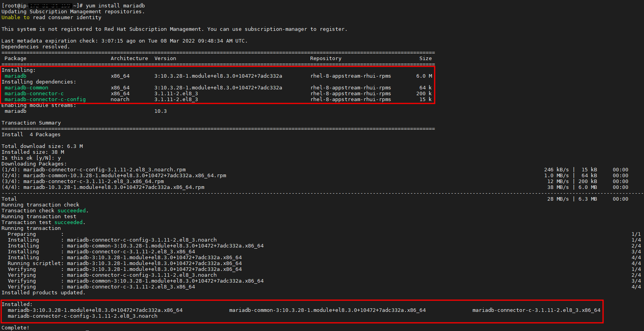
Task: Click the 'Is this ok [y/N]: y' prompt
Action: pos(31,158)
